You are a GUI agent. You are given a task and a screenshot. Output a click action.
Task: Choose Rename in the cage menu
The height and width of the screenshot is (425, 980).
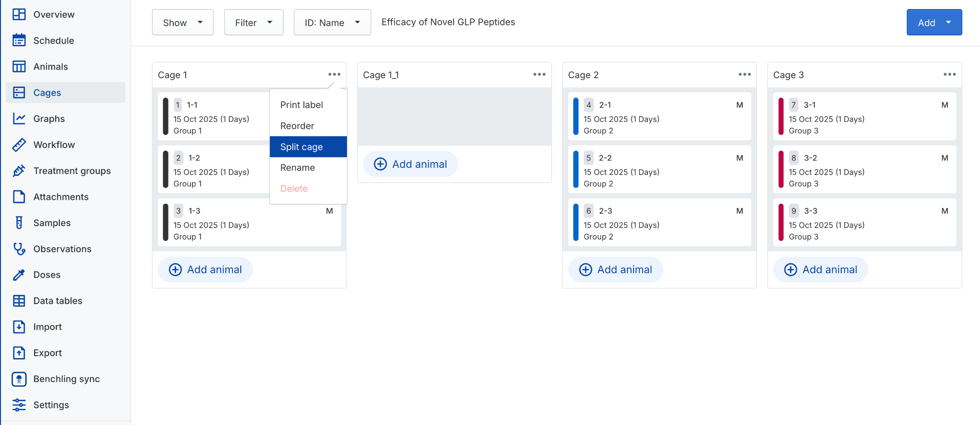tap(298, 168)
